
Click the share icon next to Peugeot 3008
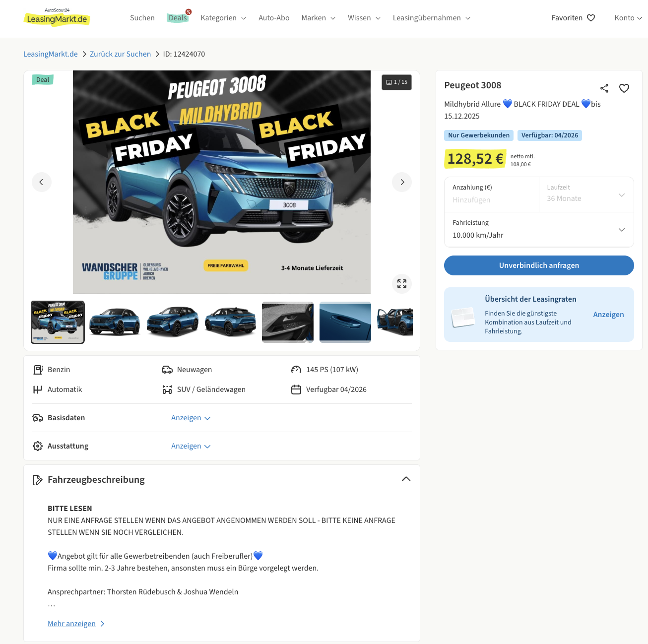click(x=604, y=88)
